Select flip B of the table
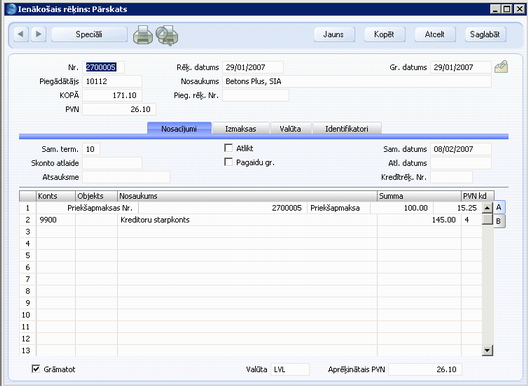 [x=499, y=221]
